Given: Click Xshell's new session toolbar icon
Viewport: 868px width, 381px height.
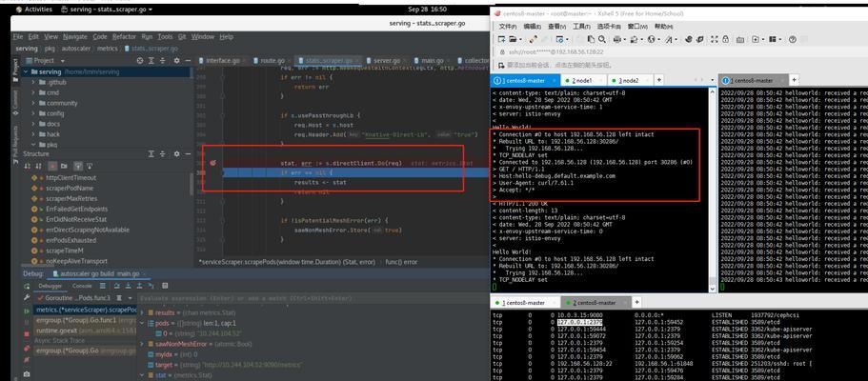Looking at the screenshot, I should [501, 39].
